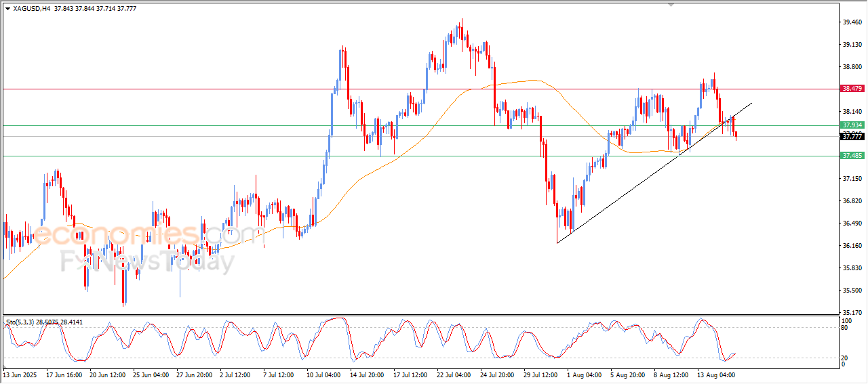Click the 13 Aug 04:00 time label

(717, 374)
